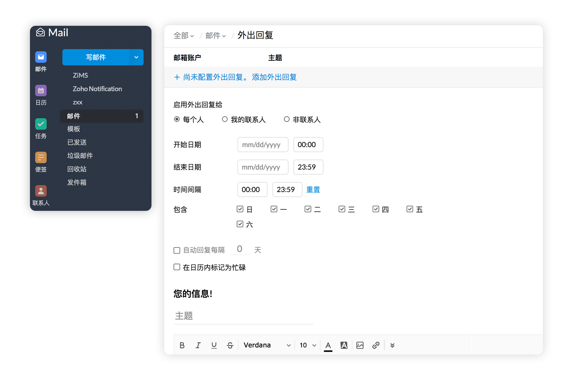Select the 我的联系人 radio option
This screenshot has height=392, width=574.
(225, 119)
